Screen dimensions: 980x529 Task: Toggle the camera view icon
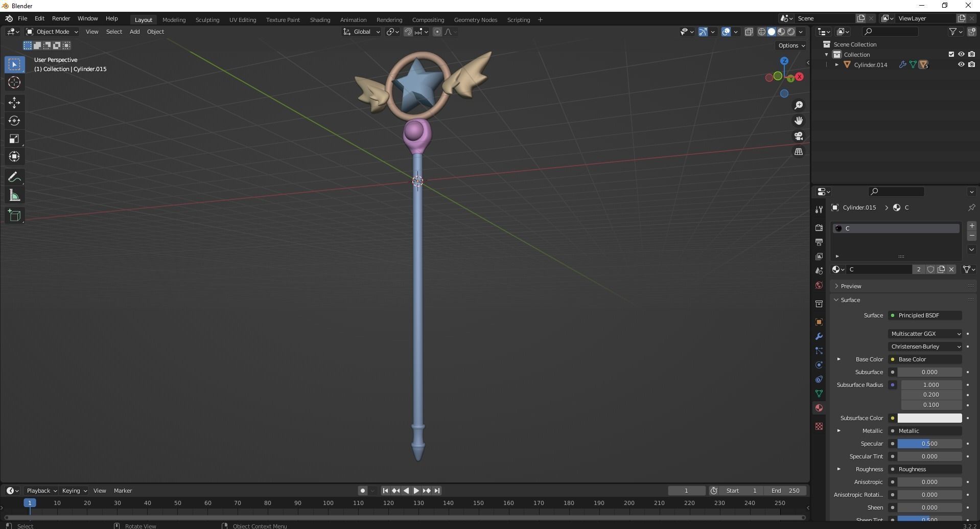pos(799,136)
